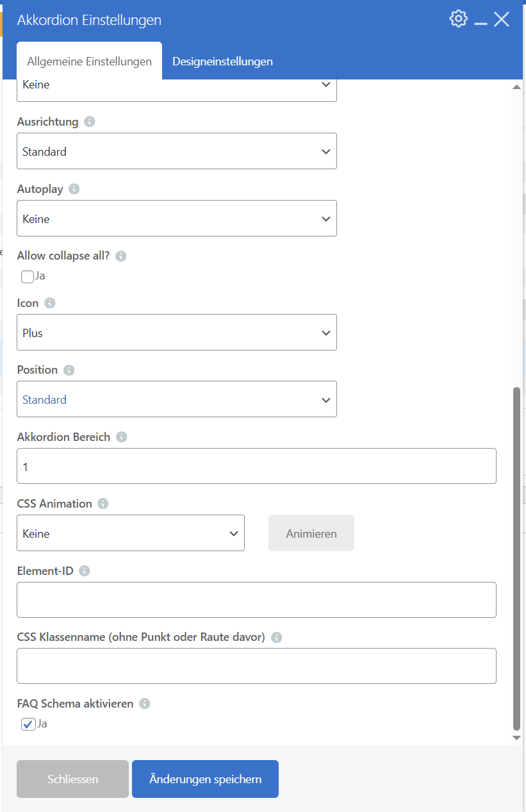
Task: Click the Änderungen speichern button
Action: [x=205, y=779]
